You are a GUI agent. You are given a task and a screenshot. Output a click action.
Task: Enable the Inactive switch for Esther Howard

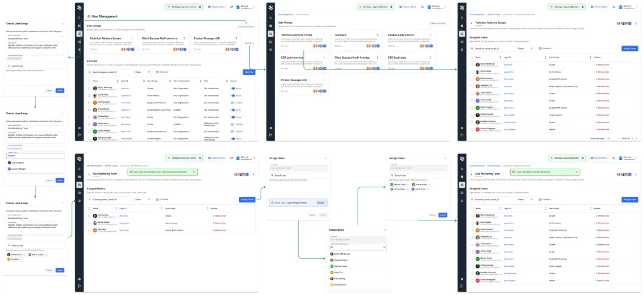[x=233, y=103]
